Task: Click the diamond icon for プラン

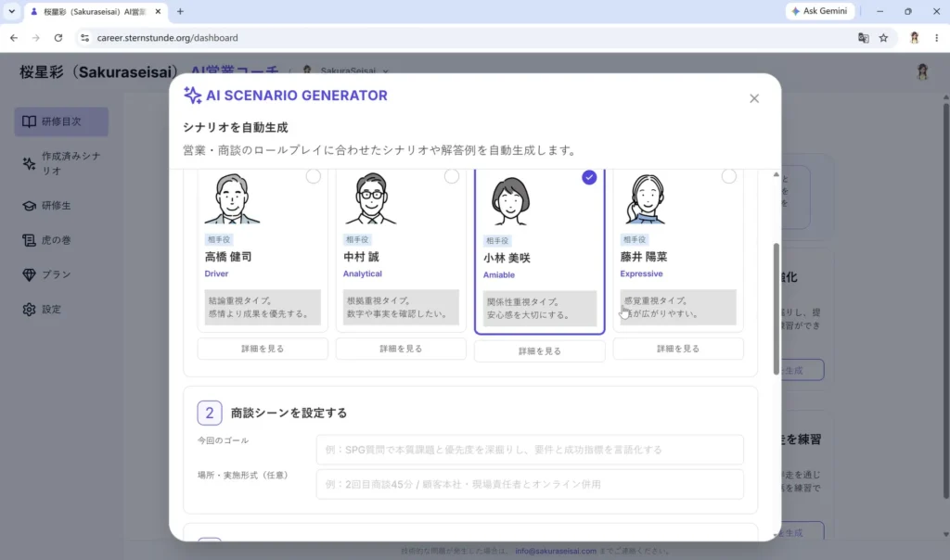Action: coord(29,274)
